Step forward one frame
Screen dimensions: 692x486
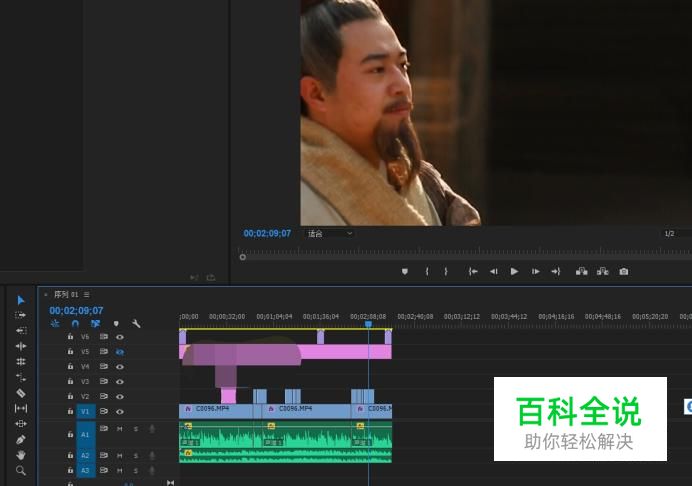coord(535,271)
